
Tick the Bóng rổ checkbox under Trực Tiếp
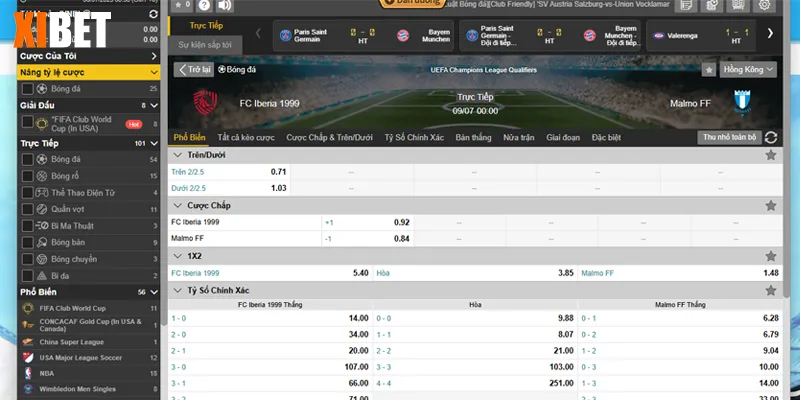(x=28, y=175)
